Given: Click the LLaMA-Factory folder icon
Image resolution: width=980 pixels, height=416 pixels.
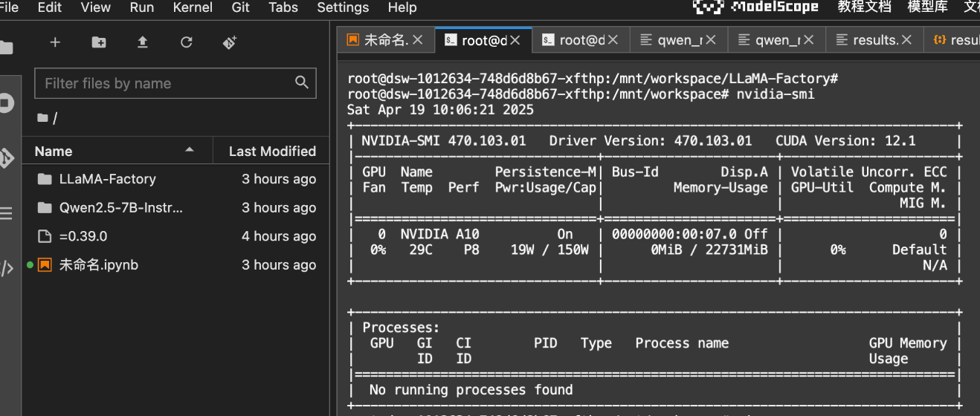Looking at the screenshot, I should (45, 179).
